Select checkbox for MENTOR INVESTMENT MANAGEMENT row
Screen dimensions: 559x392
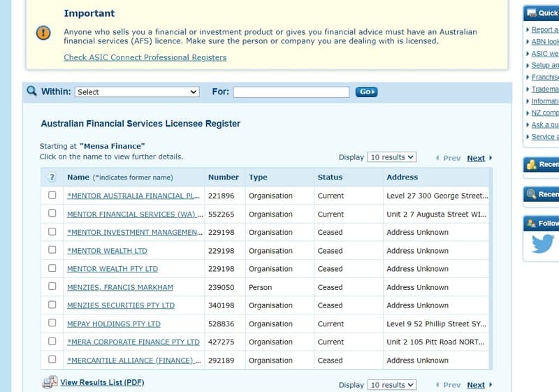click(x=52, y=232)
